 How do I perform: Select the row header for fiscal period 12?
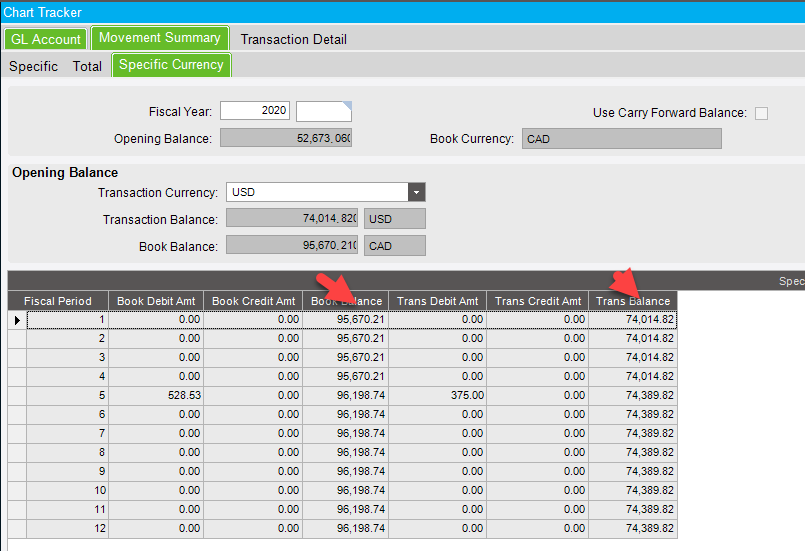coord(17,528)
